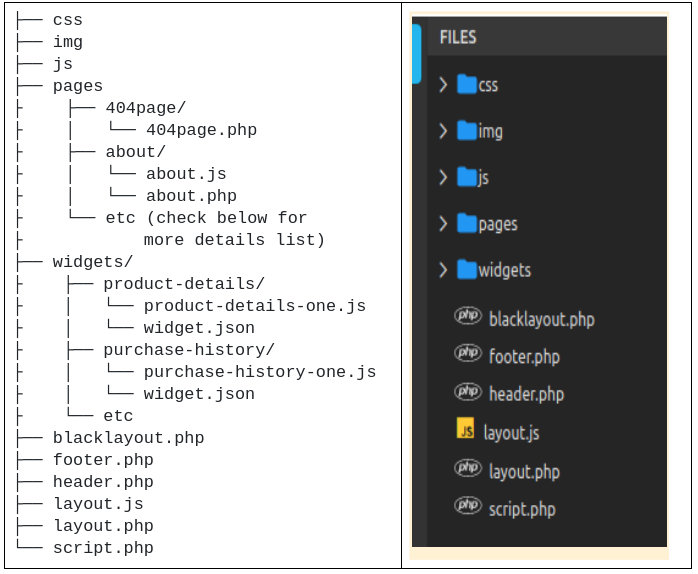The height and width of the screenshot is (574, 698).
Task: Expand the pages folder chevron
Action: [443, 223]
